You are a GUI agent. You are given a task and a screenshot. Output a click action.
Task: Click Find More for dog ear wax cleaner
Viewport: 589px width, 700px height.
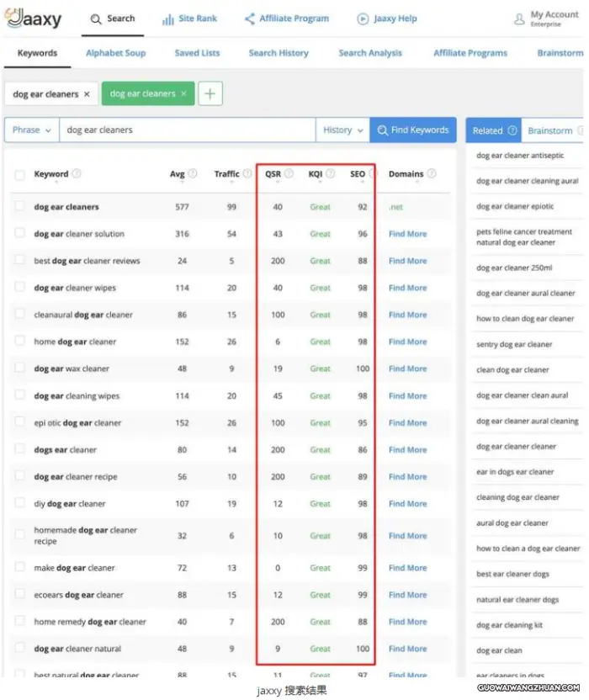click(x=408, y=369)
